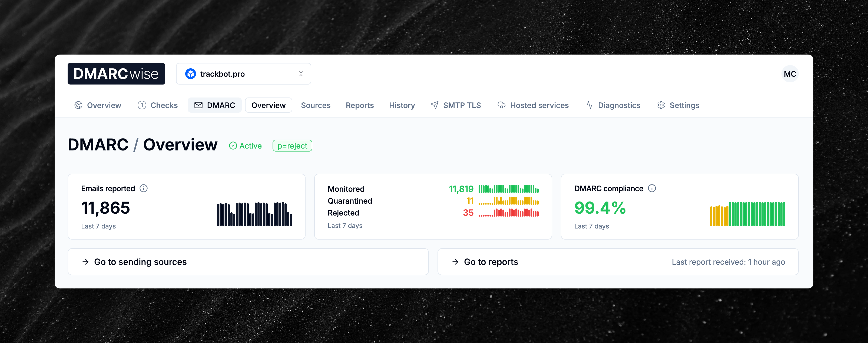The image size is (868, 343).
Task: Click the Hosted services cloud icon
Action: pos(502,105)
